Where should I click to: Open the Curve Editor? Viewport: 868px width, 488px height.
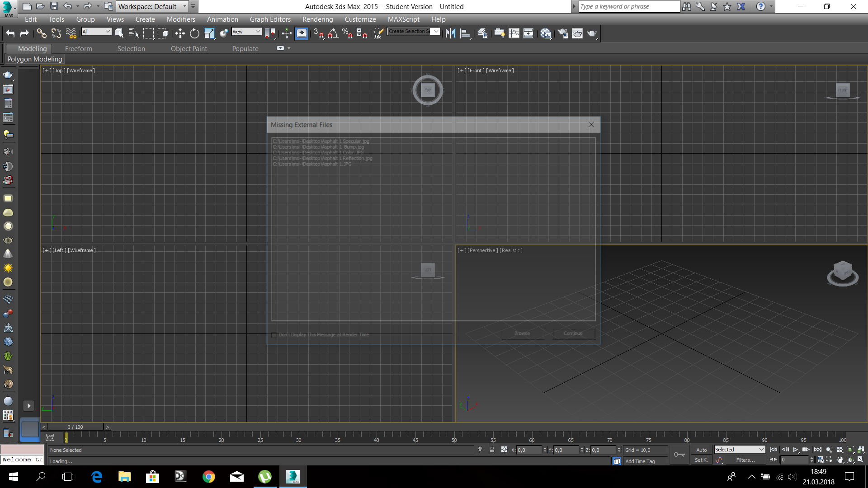[514, 33]
